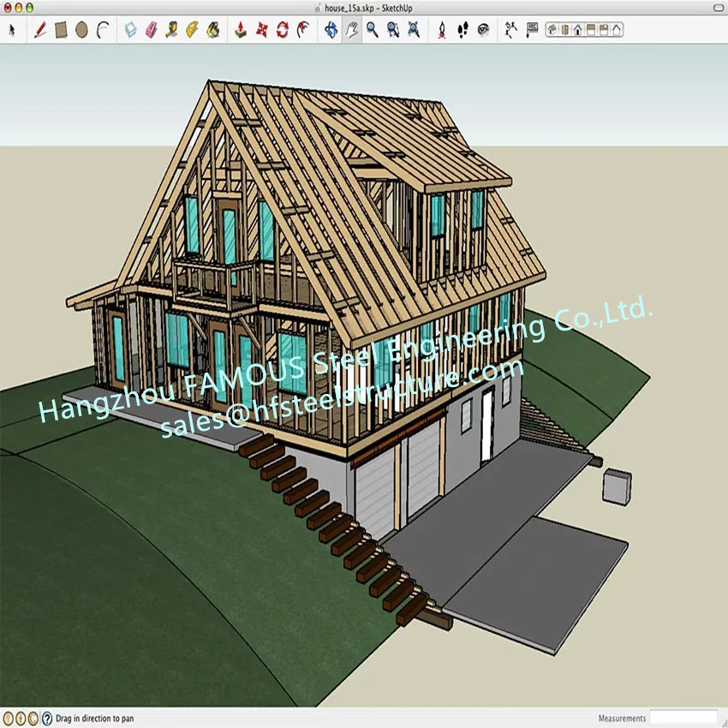This screenshot has height=728, width=728.
Task: Choose the Rotate tool
Action: click(283, 30)
